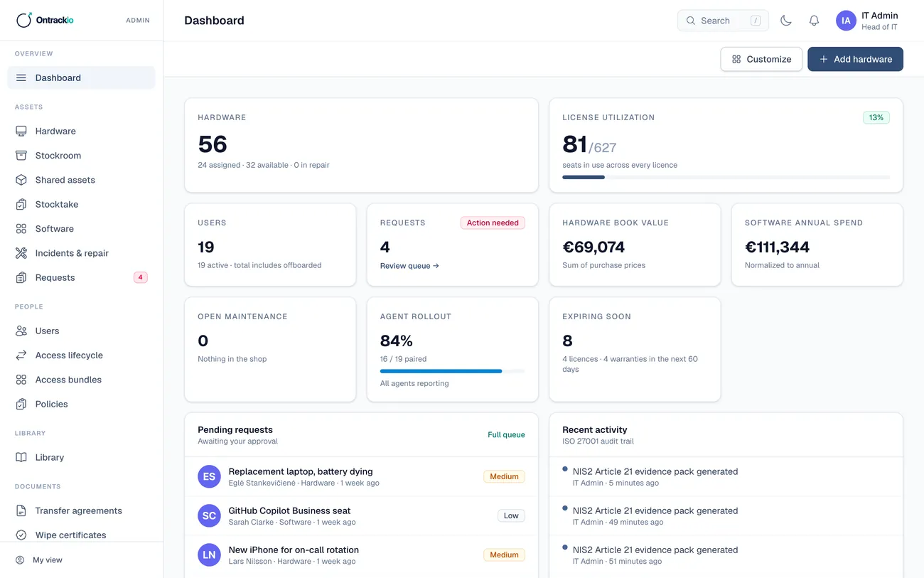The height and width of the screenshot is (578, 924).
Task: Click the Agent rollout progress bar
Action: [x=453, y=371]
